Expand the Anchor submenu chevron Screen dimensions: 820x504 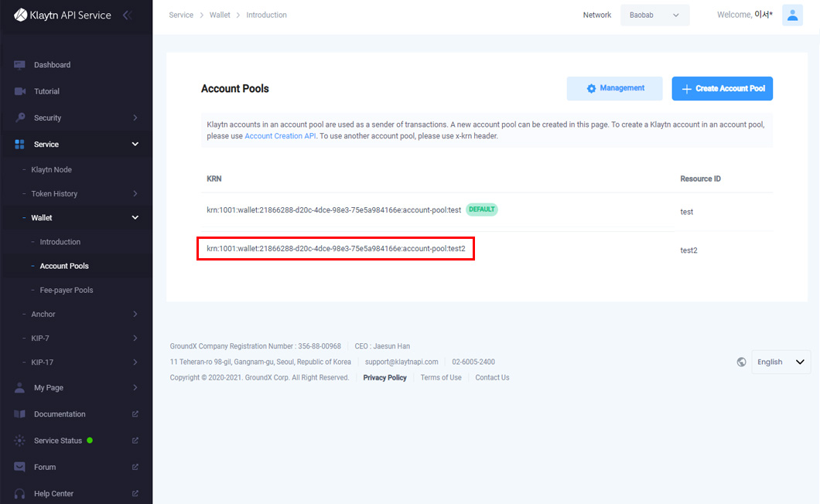click(135, 314)
